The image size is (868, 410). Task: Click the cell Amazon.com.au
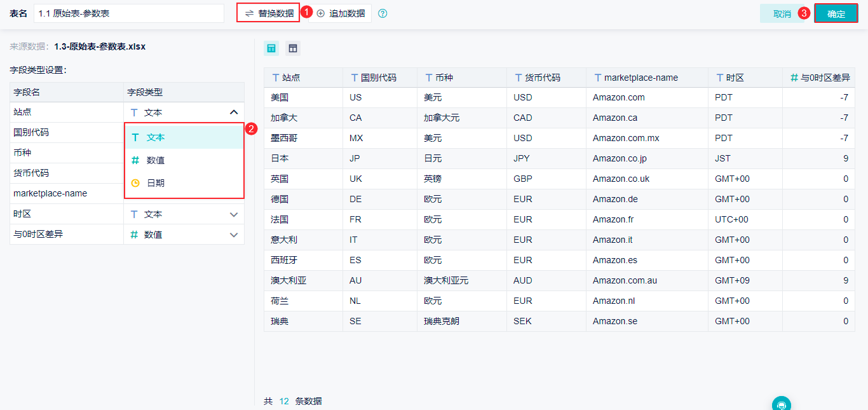click(x=647, y=280)
